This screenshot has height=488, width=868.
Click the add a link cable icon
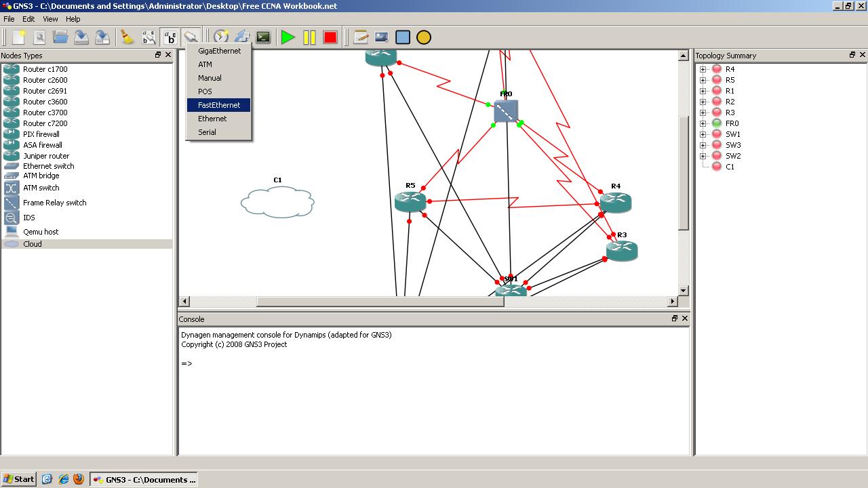(x=191, y=37)
